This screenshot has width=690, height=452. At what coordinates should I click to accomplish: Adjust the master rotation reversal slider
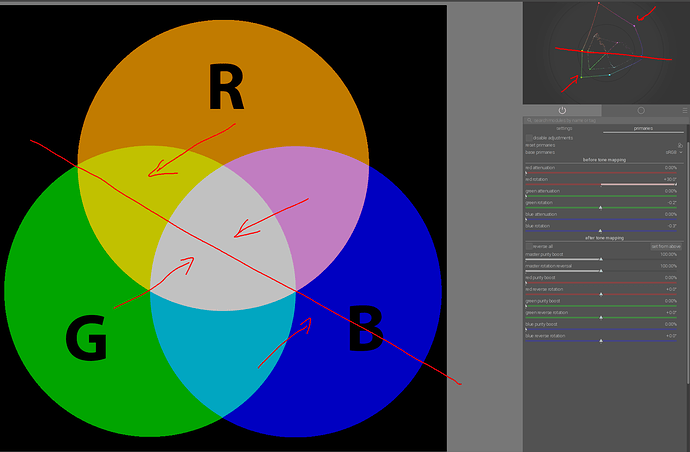click(601, 271)
